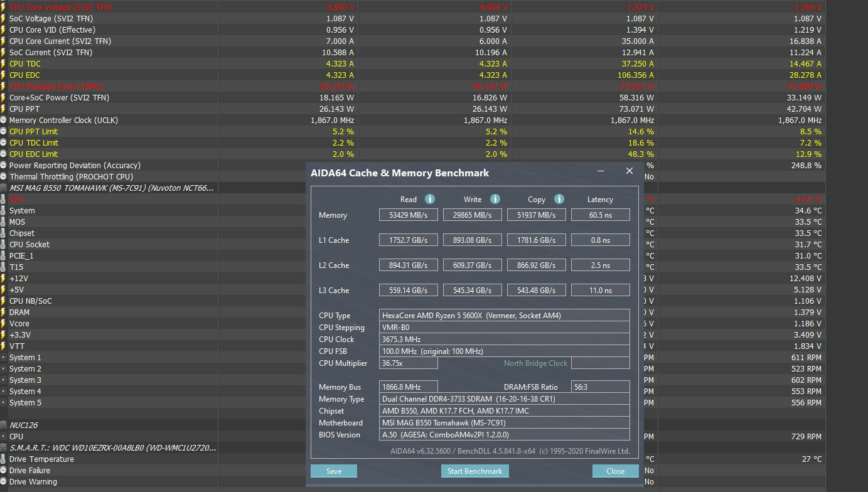The image size is (868, 492).
Task: Click the Chipset field AMD B550
Action: point(505,411)
